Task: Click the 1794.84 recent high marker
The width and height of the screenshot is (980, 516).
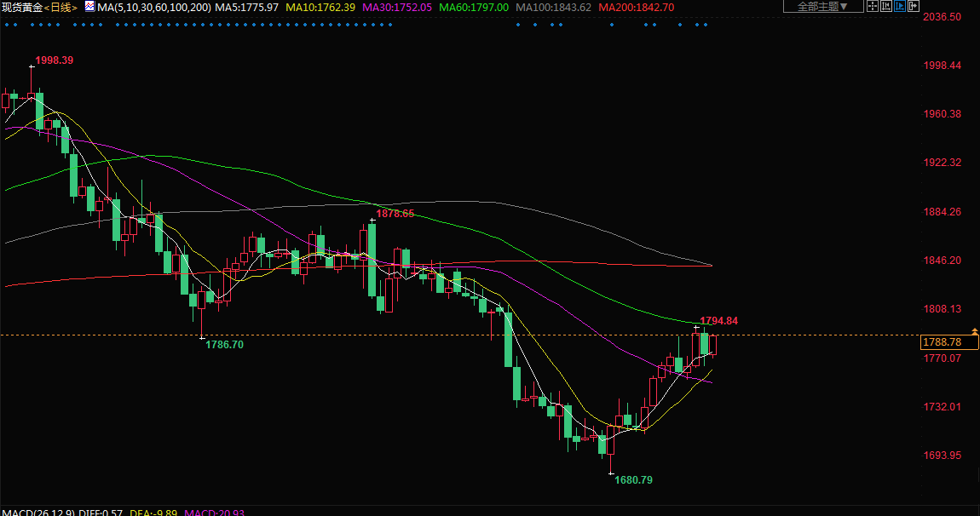Action: coord(718,321)
